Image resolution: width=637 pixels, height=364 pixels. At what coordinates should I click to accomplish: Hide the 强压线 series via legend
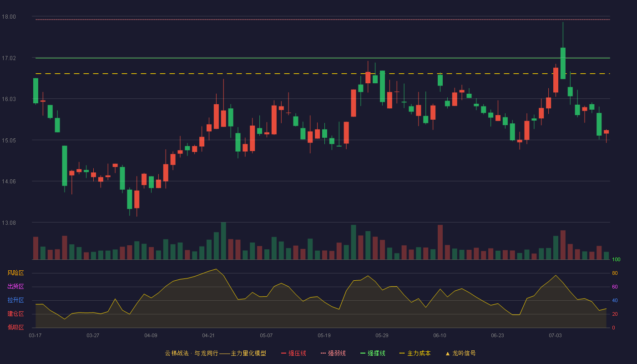click(294, 353)
